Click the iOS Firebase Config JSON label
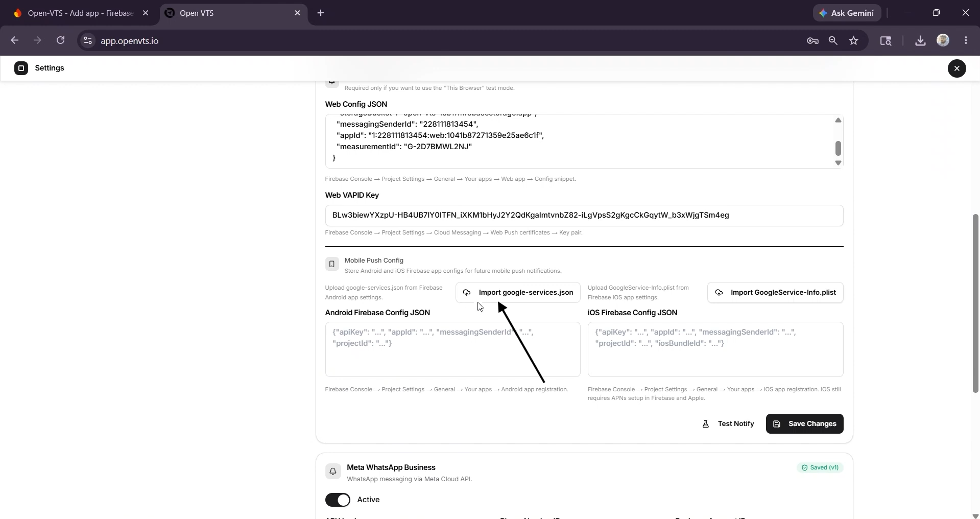 coord(632,313)
